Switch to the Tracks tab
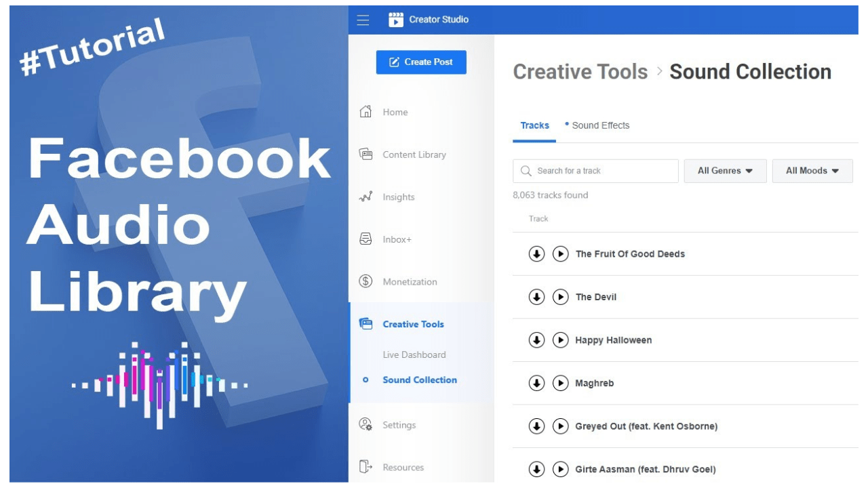Viewport: 868px width, 488px height. click(534, 125)
